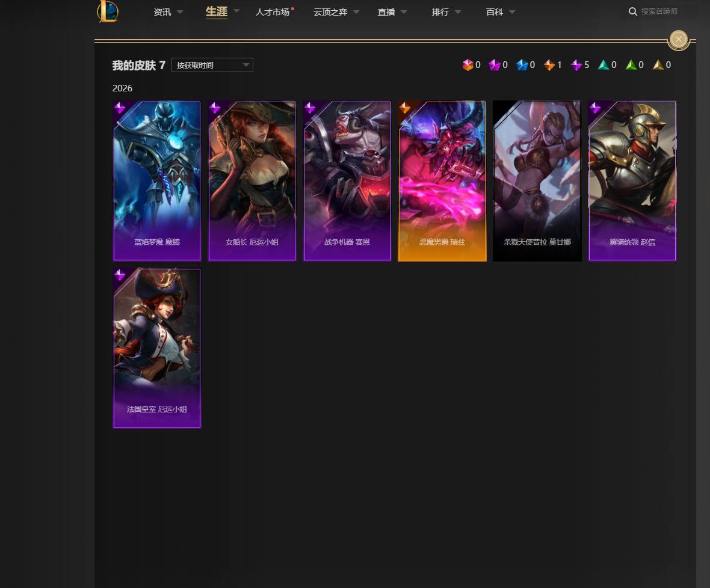Go to the 人才市场 tab
This screenshot has width=710, height=588.
[273, 12]
